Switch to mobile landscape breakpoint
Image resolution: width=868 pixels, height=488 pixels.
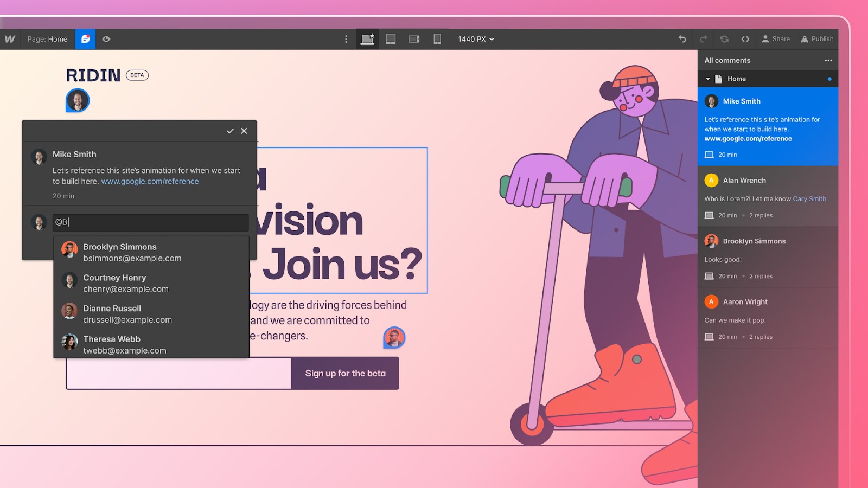pyautogui.click(x=414, y=39)
